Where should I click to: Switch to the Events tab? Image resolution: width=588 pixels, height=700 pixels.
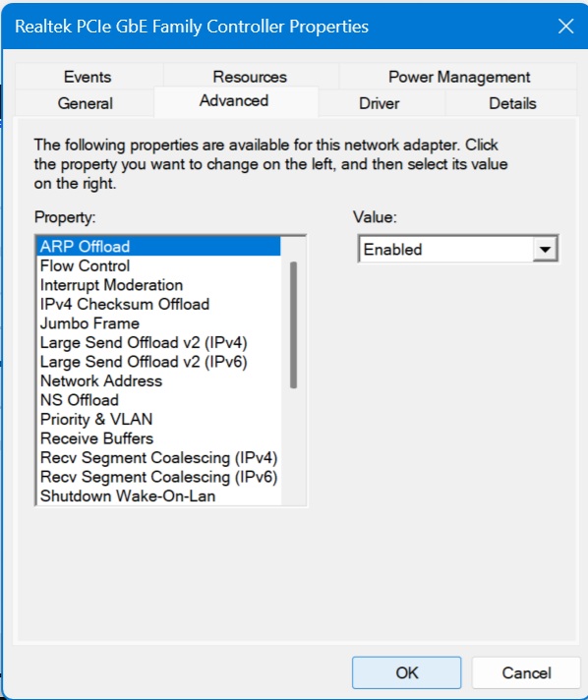(88, 77)
